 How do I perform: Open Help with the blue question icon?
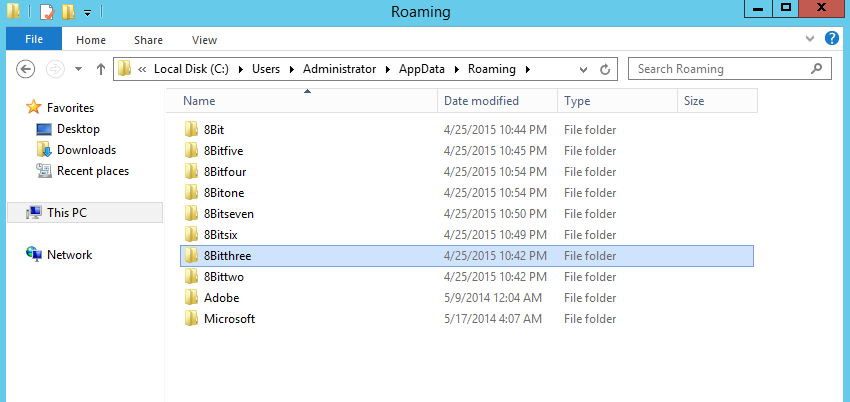(832, 38)
